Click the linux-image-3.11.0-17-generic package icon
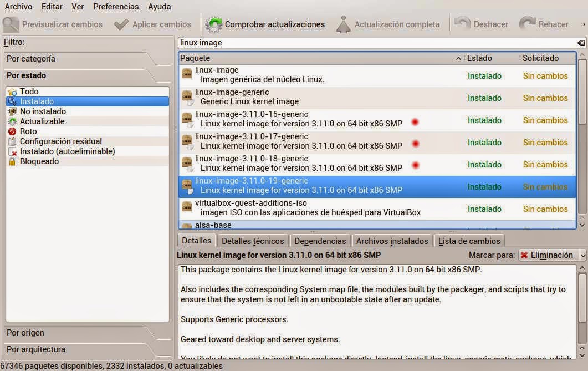Screen dimensions: 588x371 click(x=187, y=141)
